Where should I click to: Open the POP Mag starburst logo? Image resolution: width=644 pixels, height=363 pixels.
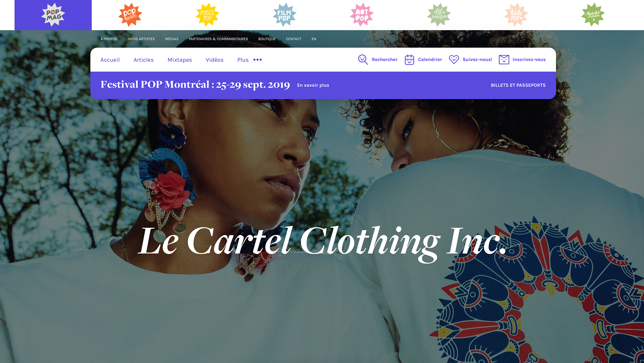pos(53,15)
